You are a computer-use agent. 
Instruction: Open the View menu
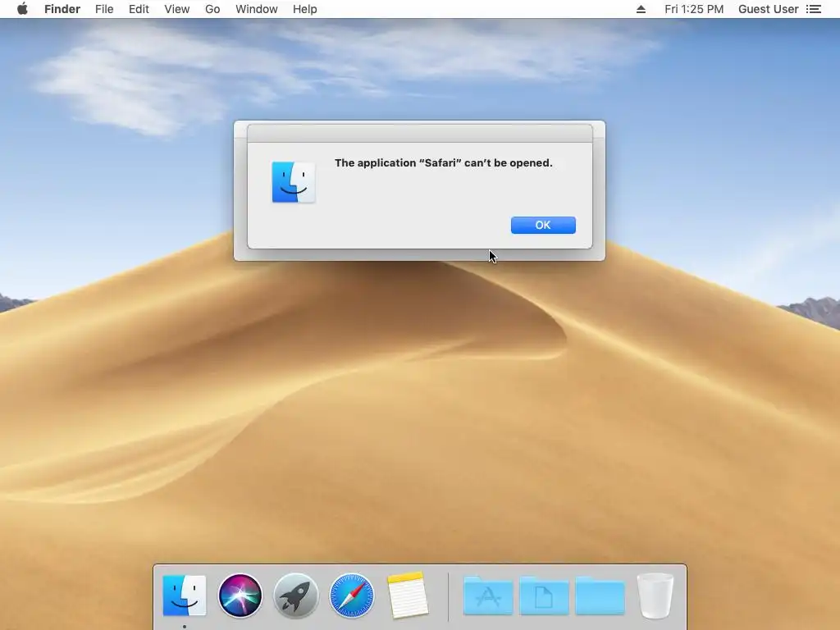(177, 9)
